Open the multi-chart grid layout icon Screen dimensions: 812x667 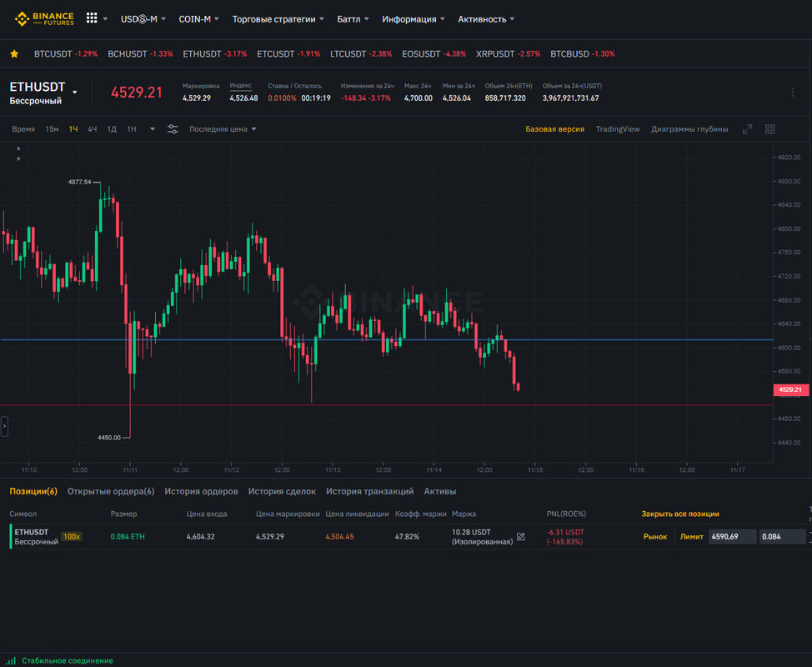(770, 129)
